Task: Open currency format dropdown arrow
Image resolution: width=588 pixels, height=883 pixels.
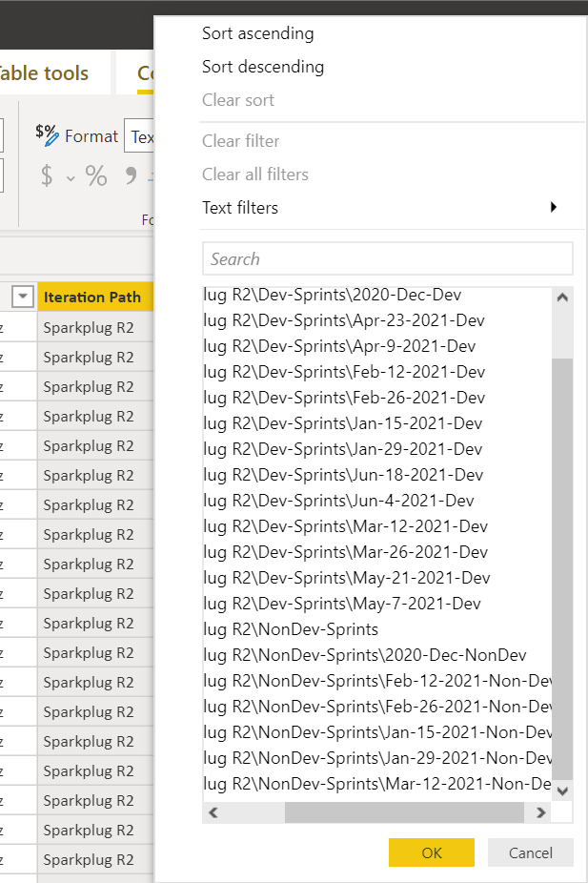Action: (x=71, y=178)
